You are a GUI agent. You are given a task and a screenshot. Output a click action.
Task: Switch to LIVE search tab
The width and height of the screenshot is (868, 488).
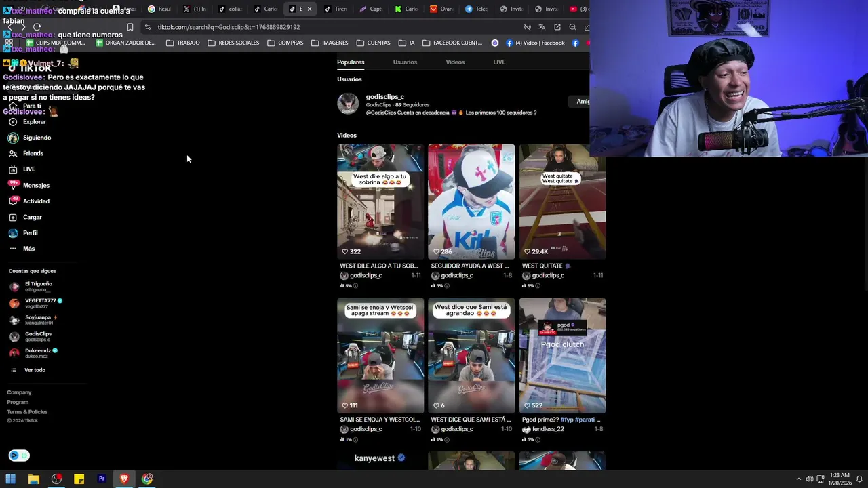click(499, 62)
